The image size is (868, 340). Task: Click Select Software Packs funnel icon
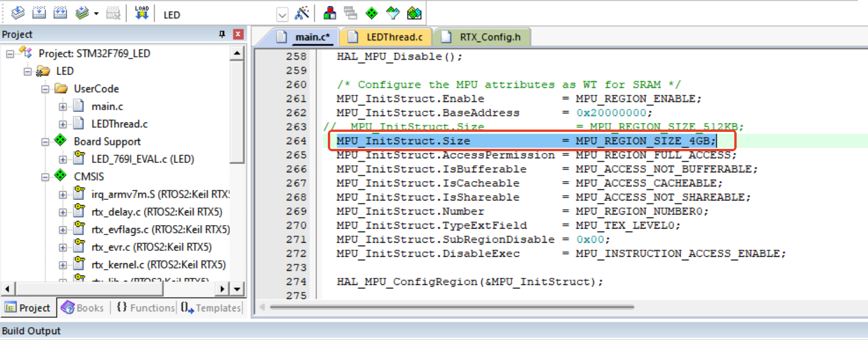[x=393, y=13]
